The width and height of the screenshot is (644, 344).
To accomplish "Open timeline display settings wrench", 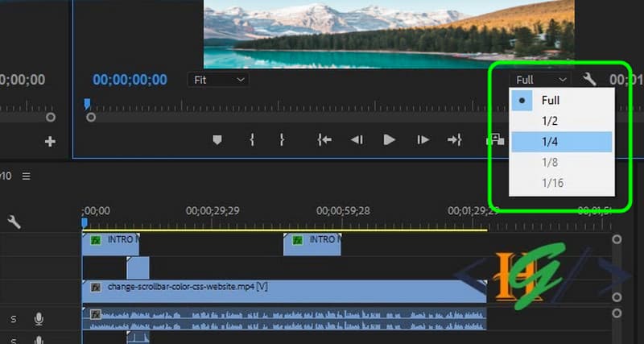I will coord(14,222).
